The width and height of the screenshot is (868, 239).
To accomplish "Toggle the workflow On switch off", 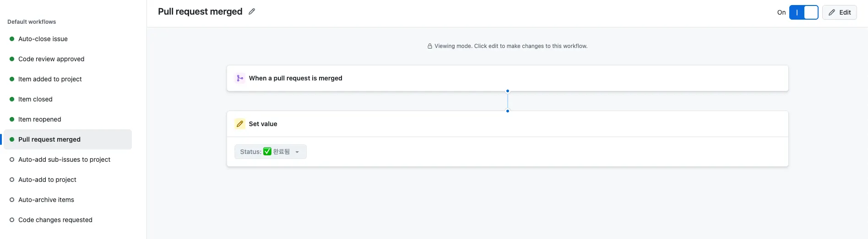I will click(x=803, y=12).
